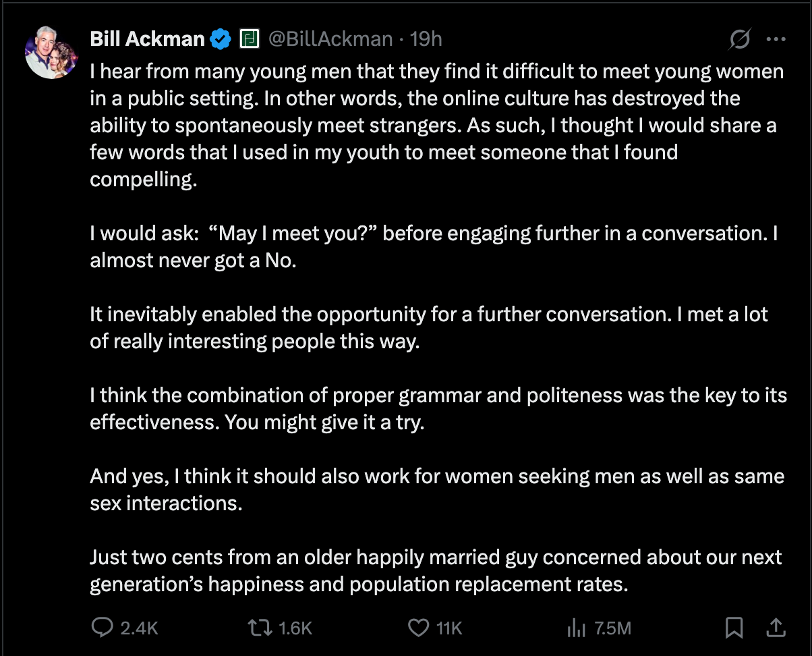Click the Bill Ackman display name
This screenshot has width=812, height=656.
(147, 39)
